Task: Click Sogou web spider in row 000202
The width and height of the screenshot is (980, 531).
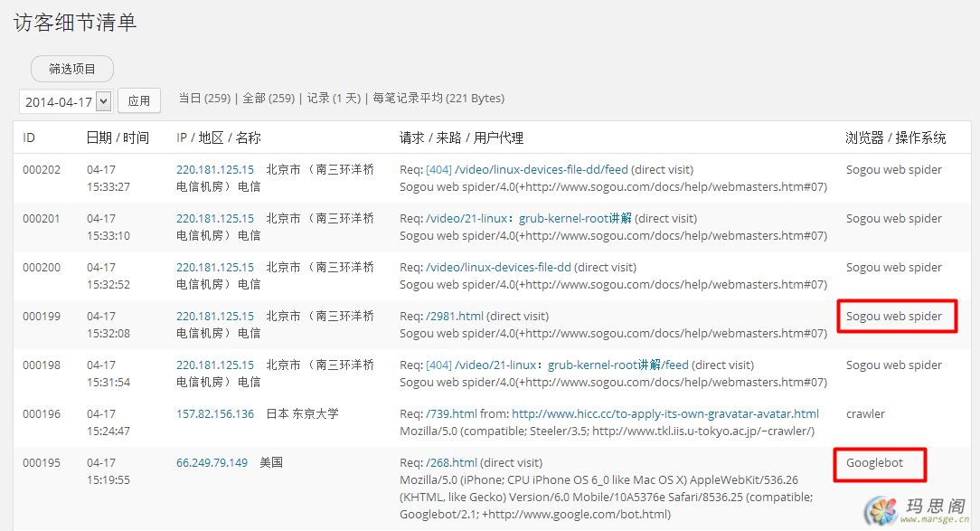Action: (894, 169)
